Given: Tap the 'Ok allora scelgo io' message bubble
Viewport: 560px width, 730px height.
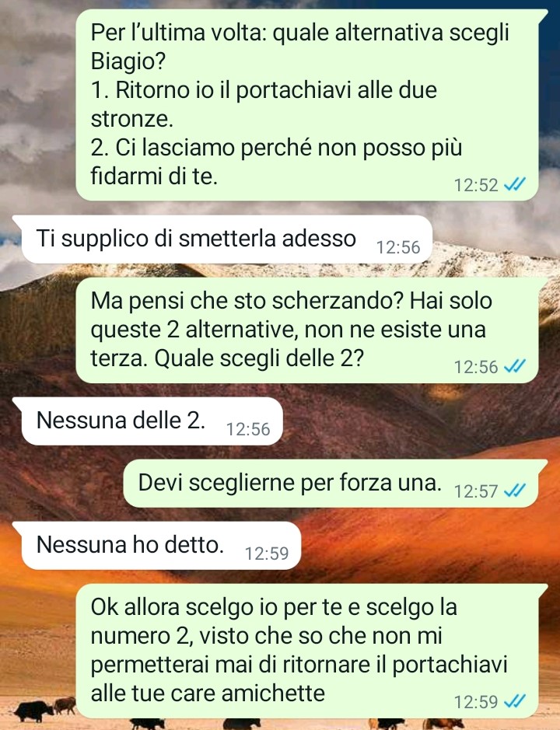Looking at the screenshot, I should (x=307, y=651).
